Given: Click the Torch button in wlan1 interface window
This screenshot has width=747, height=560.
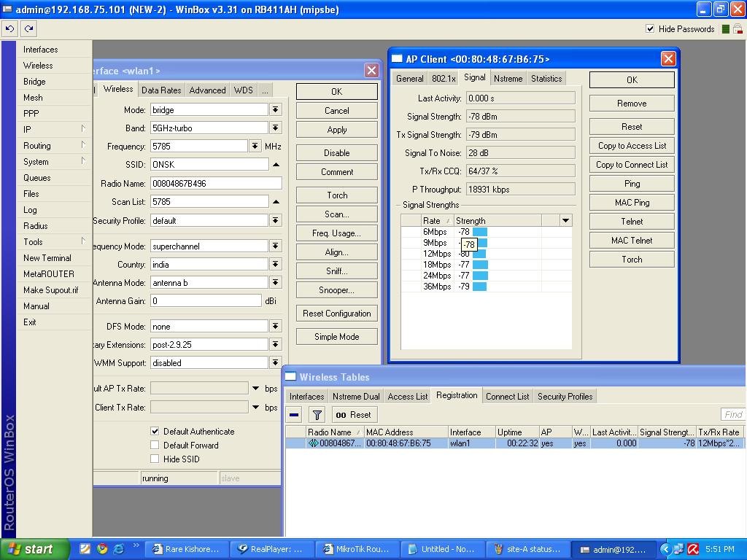Looking at the screenshot, I should coord(336,195).
